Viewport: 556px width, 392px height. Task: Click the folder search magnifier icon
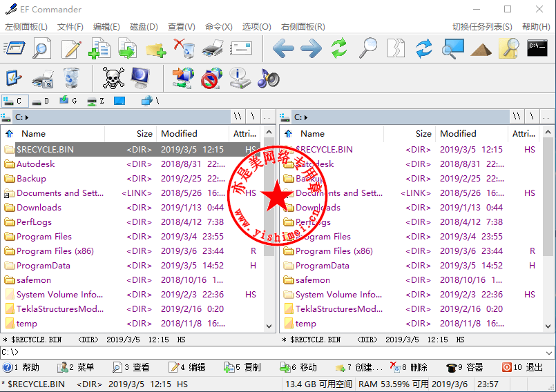509,48
